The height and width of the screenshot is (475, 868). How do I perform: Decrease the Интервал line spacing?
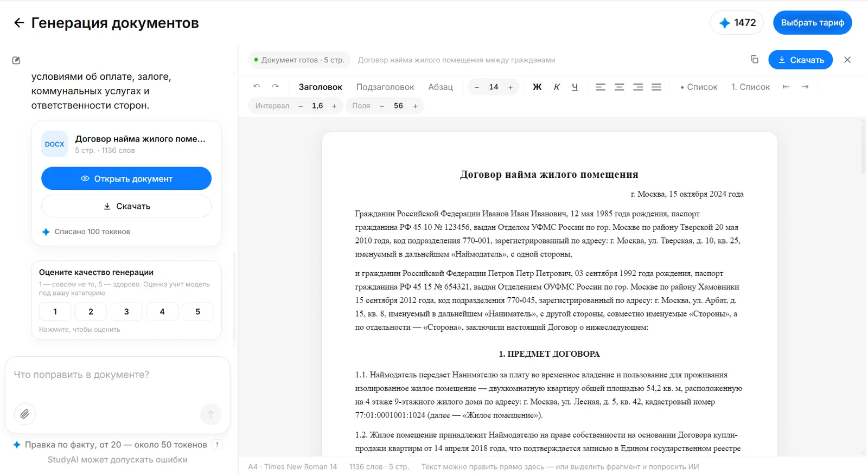tap(301, 106)
